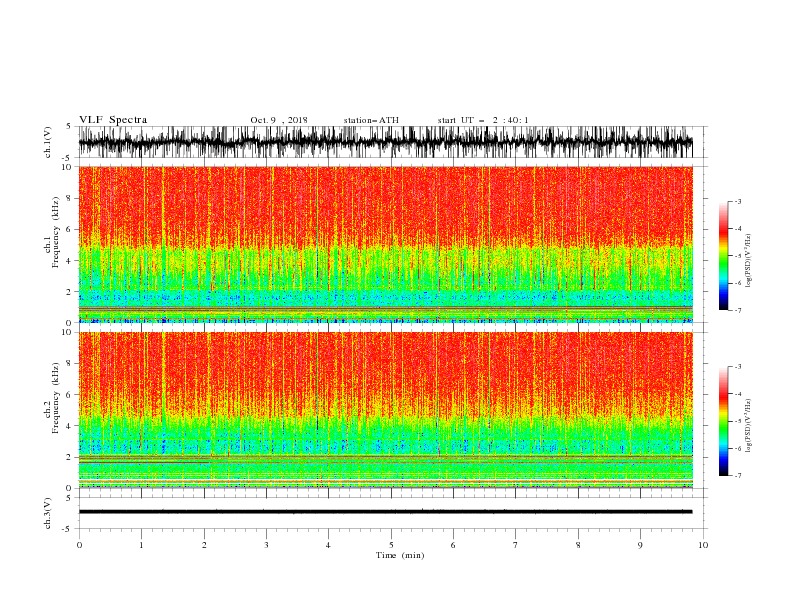Click the upper ch.1 PSD color scale bar
792x612 pixels.
pyautogui.click(x=723, y=256)
